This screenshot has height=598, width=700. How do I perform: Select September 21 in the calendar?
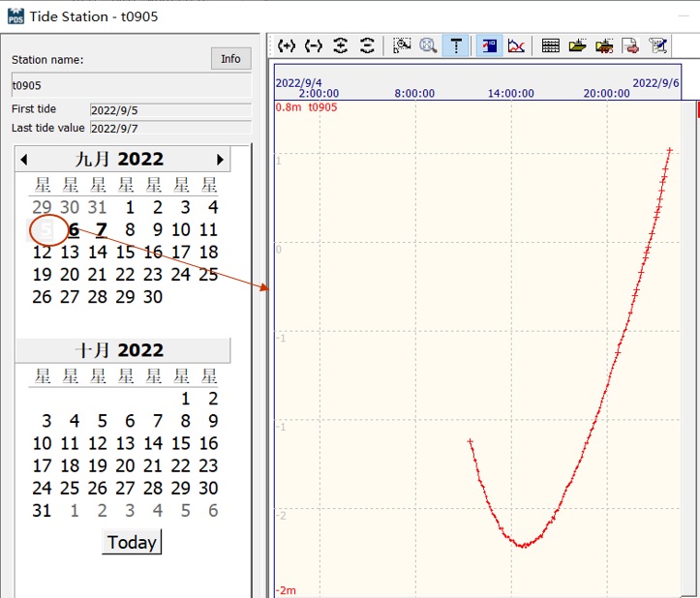tap(98, 275)
